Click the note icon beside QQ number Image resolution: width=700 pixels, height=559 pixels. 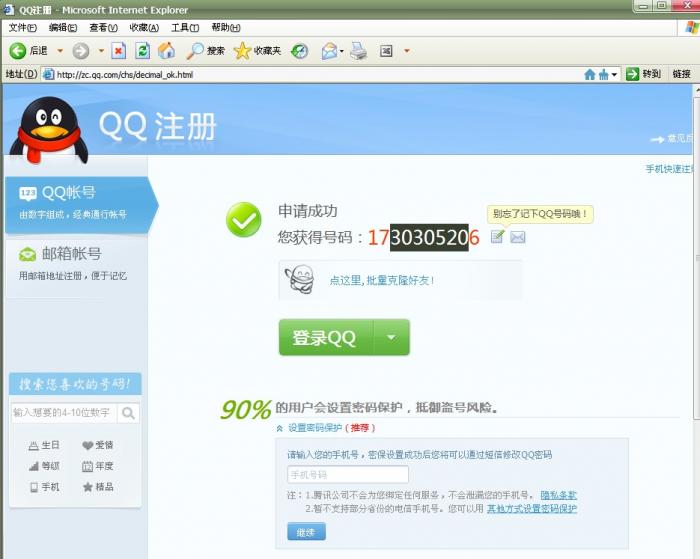[497, 236]
